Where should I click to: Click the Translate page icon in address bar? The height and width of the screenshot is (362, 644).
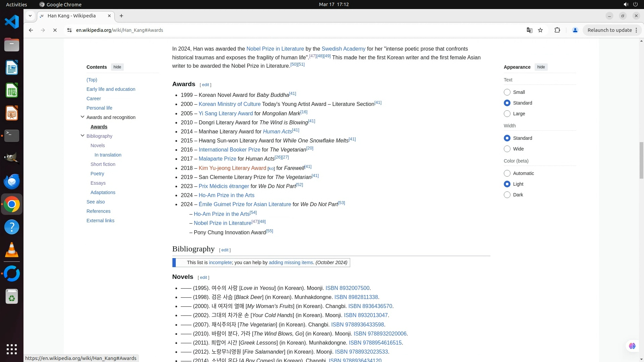click(x=529, y=30)
